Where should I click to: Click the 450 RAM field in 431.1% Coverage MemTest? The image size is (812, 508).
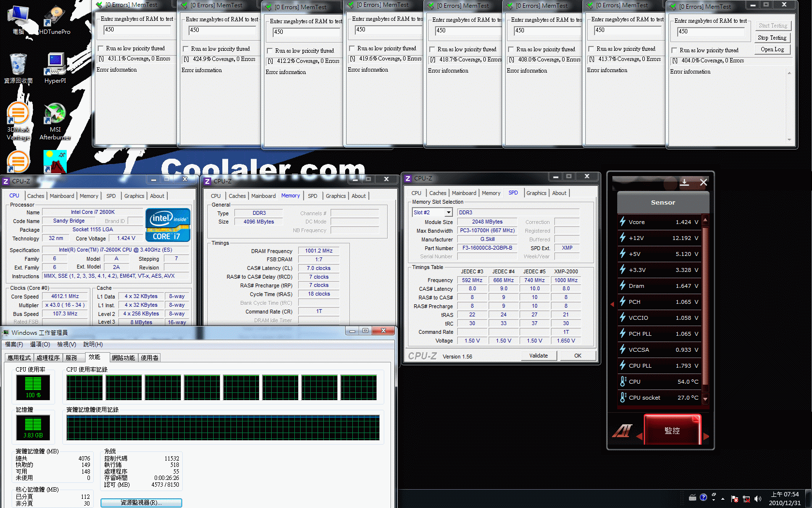point(137,30)
